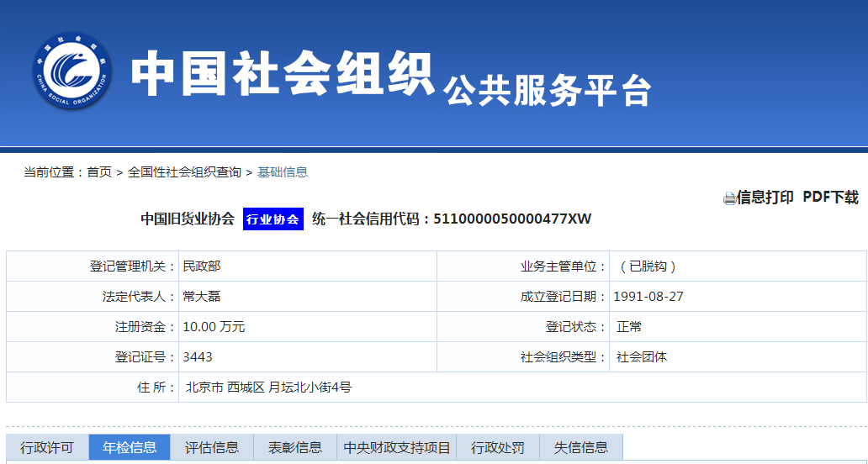Click the 中国社会组织 banner title
Image resolution: width=868 pixels, height=464 pixels.
pyautogui.click(x=282, y=74)
